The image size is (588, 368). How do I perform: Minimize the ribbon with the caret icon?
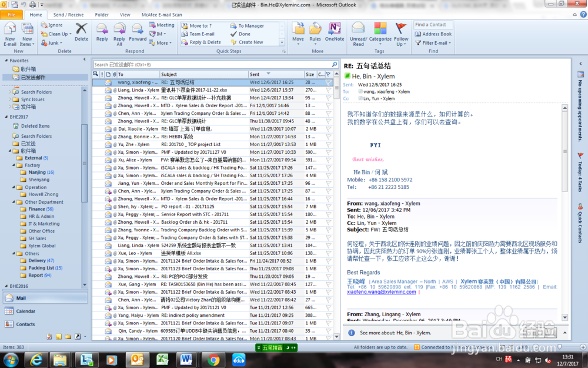pyautogui.click(x=574, y=15)
